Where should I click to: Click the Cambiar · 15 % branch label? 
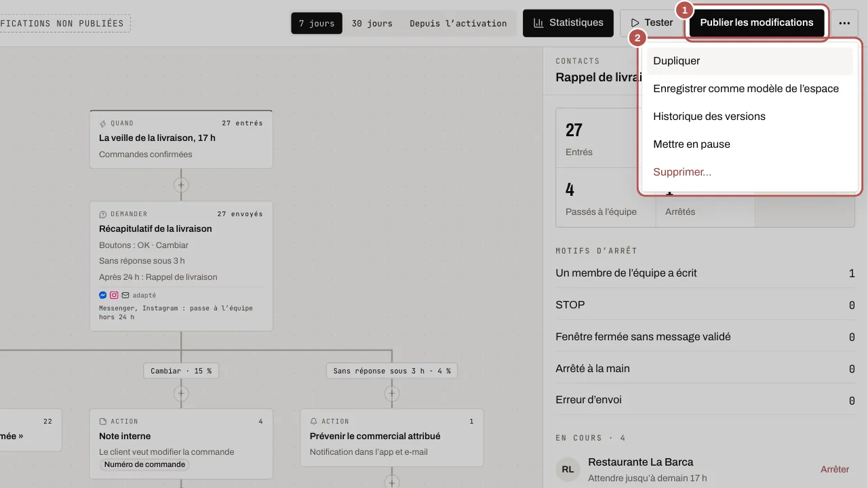[181, 371]
